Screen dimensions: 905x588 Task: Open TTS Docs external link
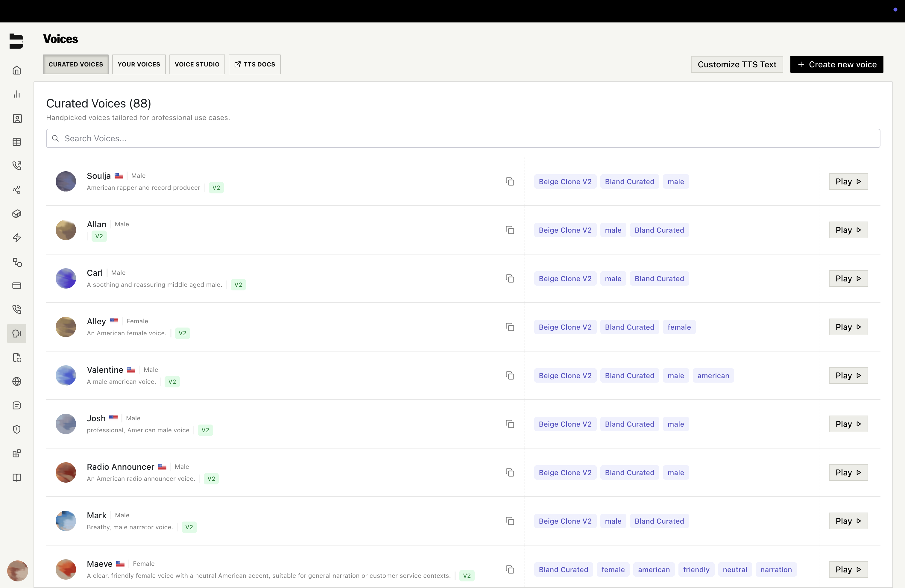[254, 64]
